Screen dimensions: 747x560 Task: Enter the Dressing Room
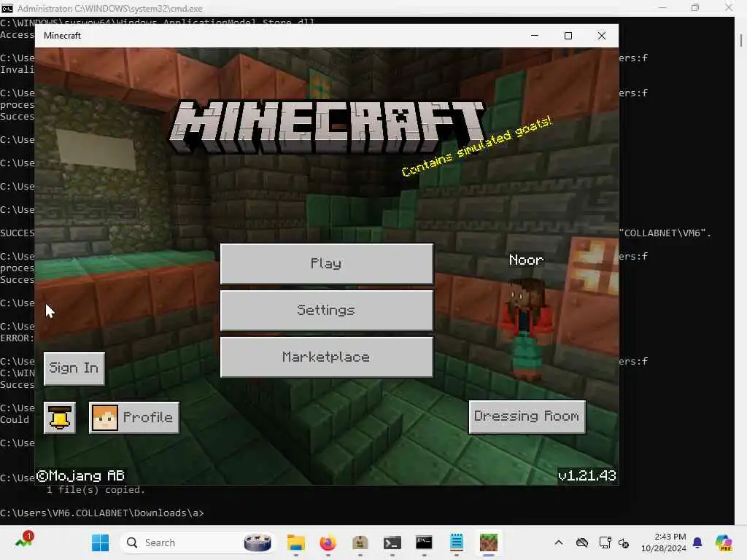coord(527,416)
